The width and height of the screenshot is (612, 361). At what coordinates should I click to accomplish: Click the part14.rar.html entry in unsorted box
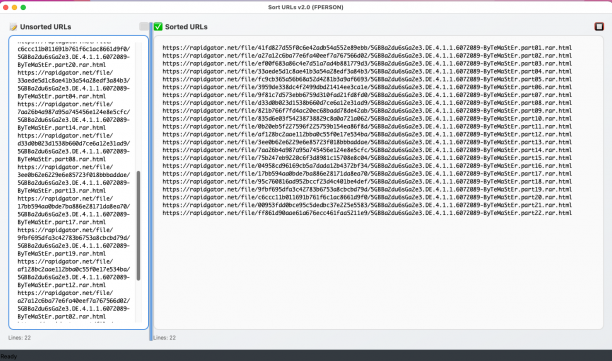pyautogui.click(x=74, y=116)
